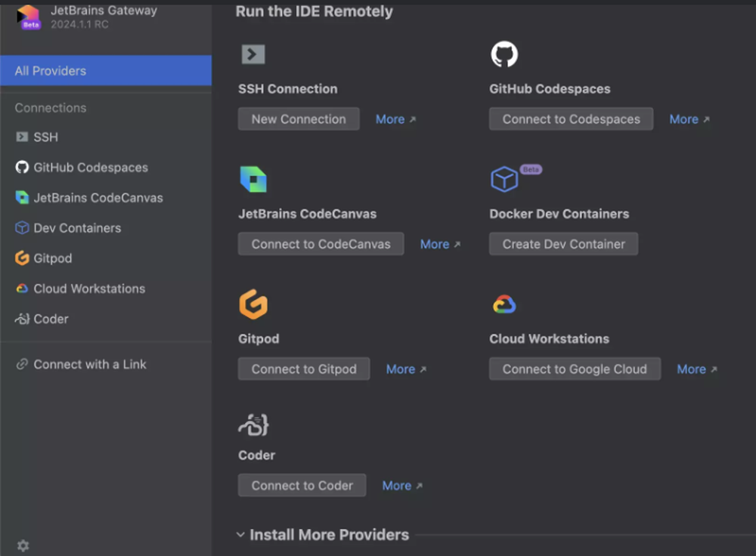
Task: Click the Coder card title
Action: tap(256, 456)
